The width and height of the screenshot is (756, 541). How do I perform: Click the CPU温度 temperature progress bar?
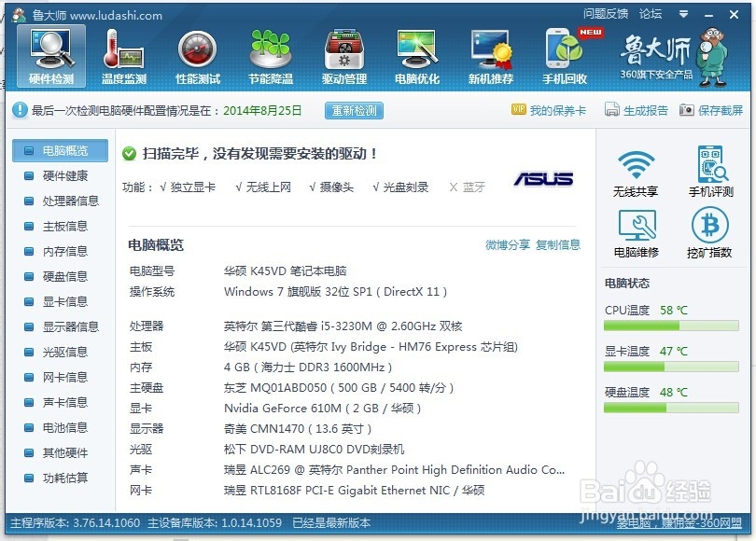(674, 326)
